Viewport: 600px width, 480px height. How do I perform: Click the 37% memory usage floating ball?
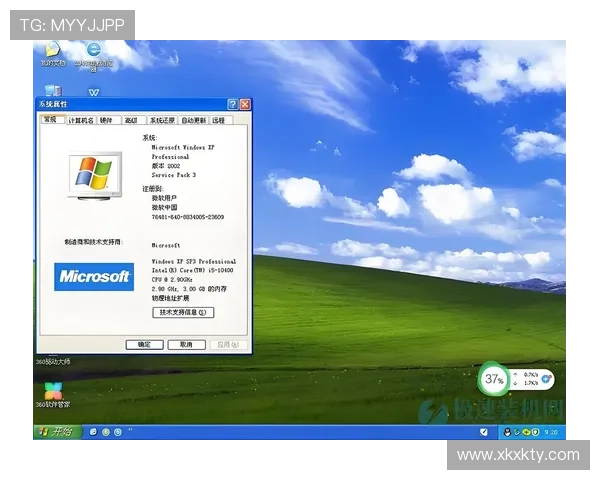[x=494, y=379]
